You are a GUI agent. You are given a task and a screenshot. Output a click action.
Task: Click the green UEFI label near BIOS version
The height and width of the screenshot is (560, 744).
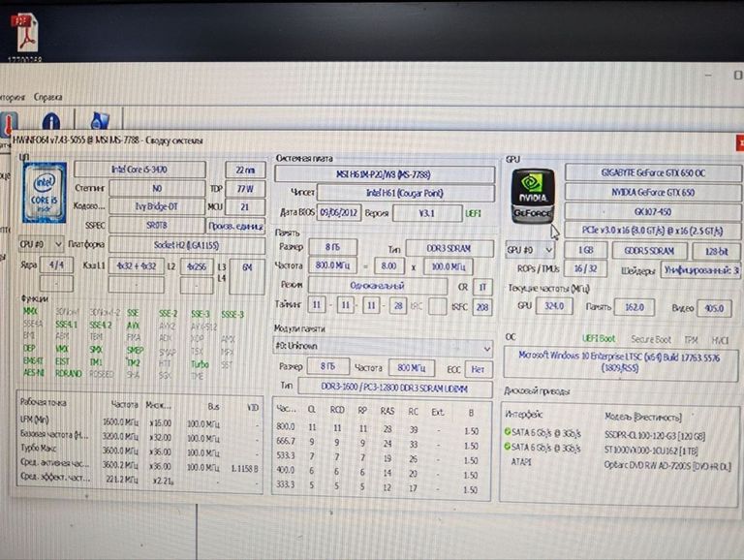point(473,213)
